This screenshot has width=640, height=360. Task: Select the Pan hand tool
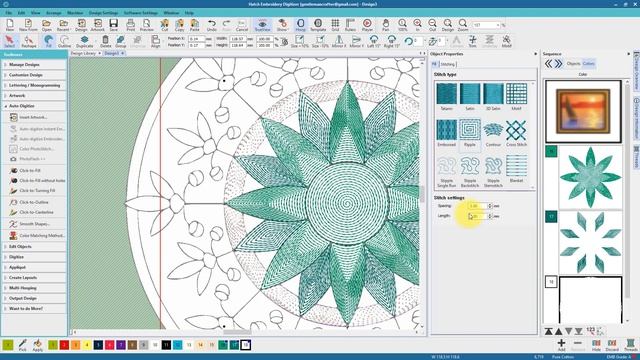[386, 25]
